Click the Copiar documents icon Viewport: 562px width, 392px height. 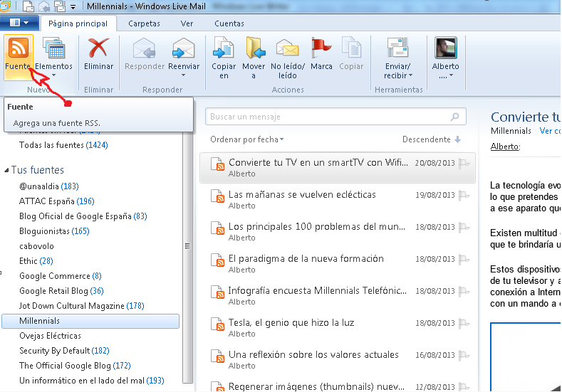click(352, 48)
